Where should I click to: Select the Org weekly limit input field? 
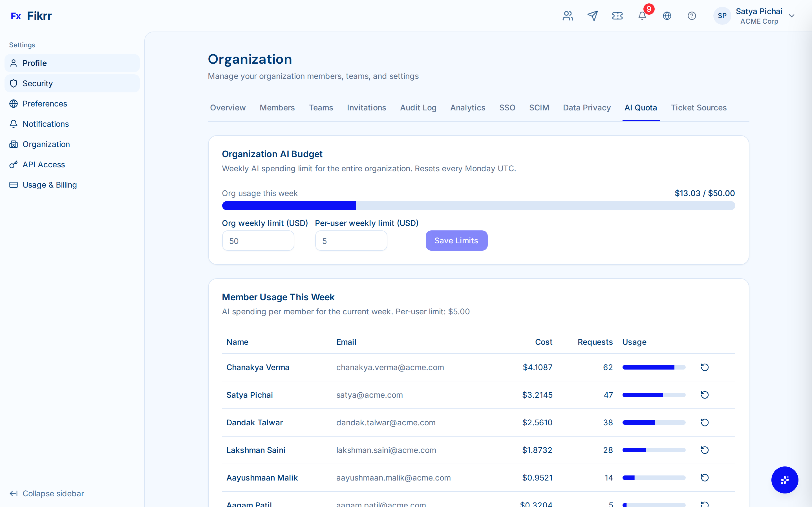[258, 241]
